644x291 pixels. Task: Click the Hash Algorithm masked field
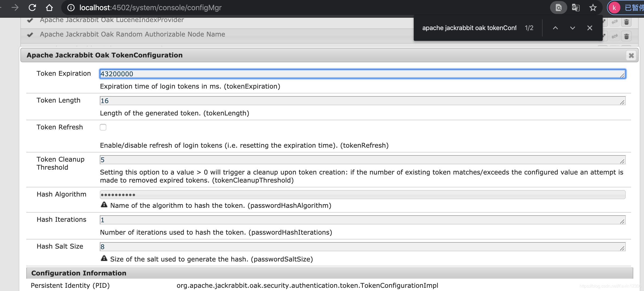tap(363, 195)
